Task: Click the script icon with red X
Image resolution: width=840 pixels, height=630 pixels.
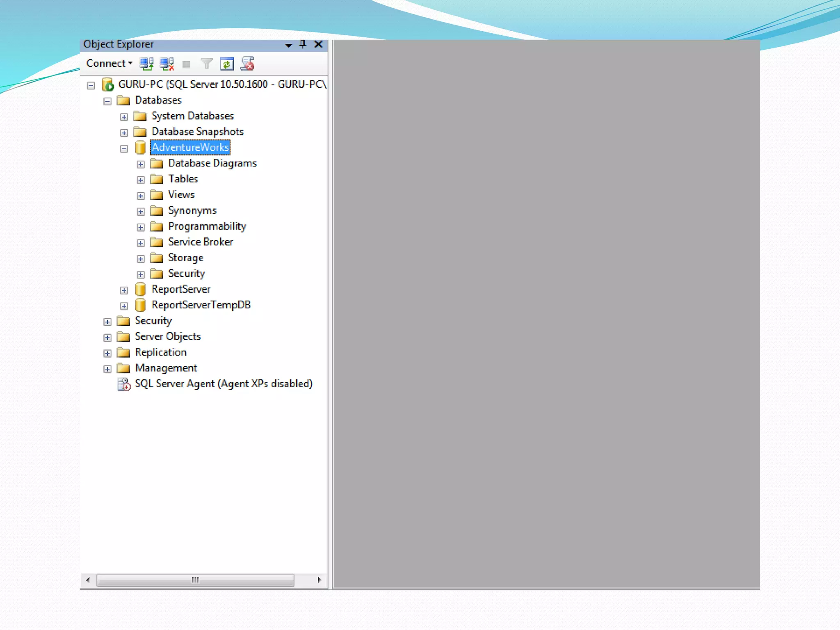Action: click(x=248, y=64)
